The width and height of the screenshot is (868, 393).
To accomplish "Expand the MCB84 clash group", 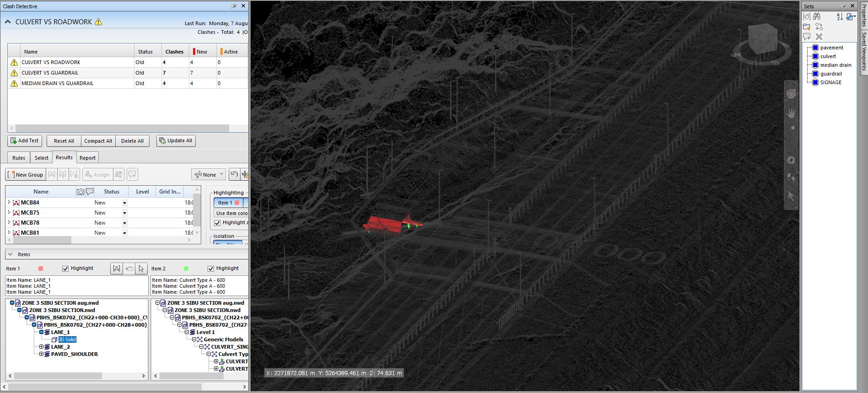I will coord(9,202).
